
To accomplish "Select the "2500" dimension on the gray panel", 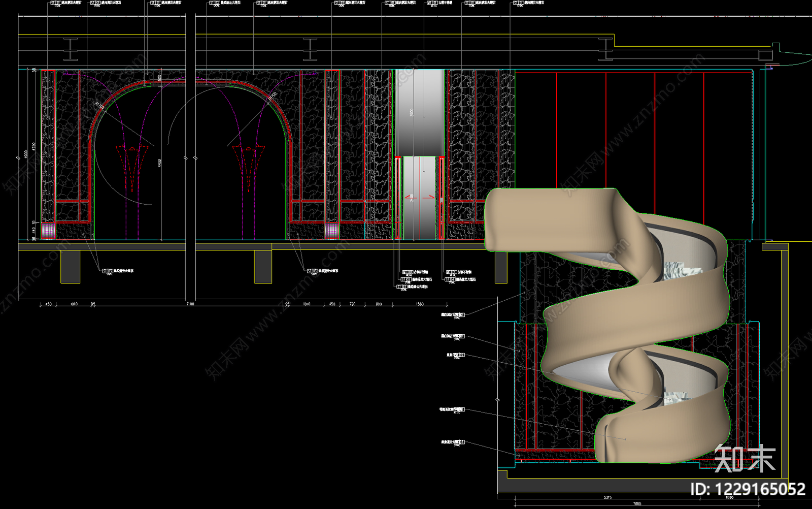I will tap(412, 112).
